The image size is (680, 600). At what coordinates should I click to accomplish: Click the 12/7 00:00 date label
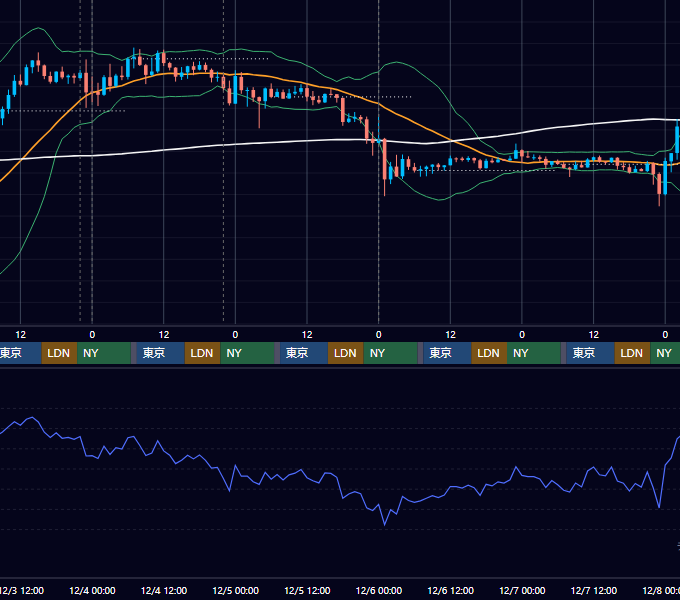[522, 590]
